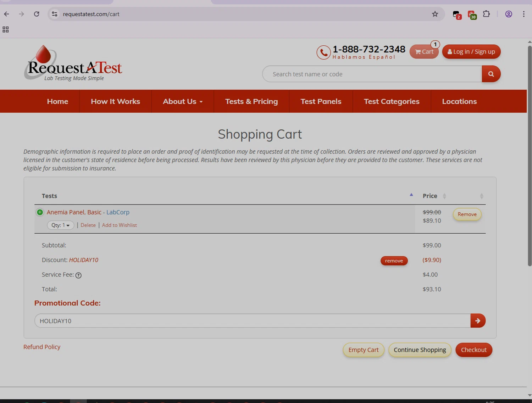Screen dimensions: 532x403
Task: Click the Log in / Sign up button
Action: click(x=471, y=52)
